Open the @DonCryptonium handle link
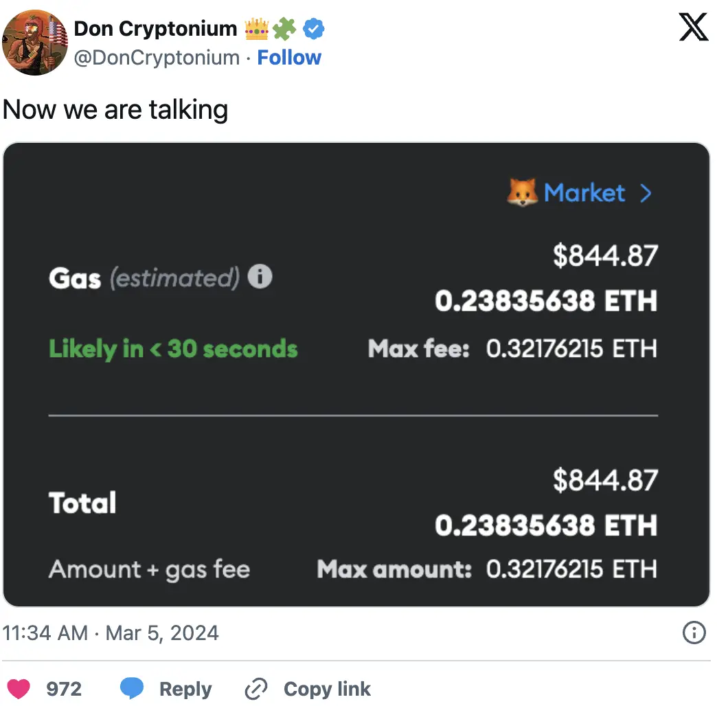 157,58
